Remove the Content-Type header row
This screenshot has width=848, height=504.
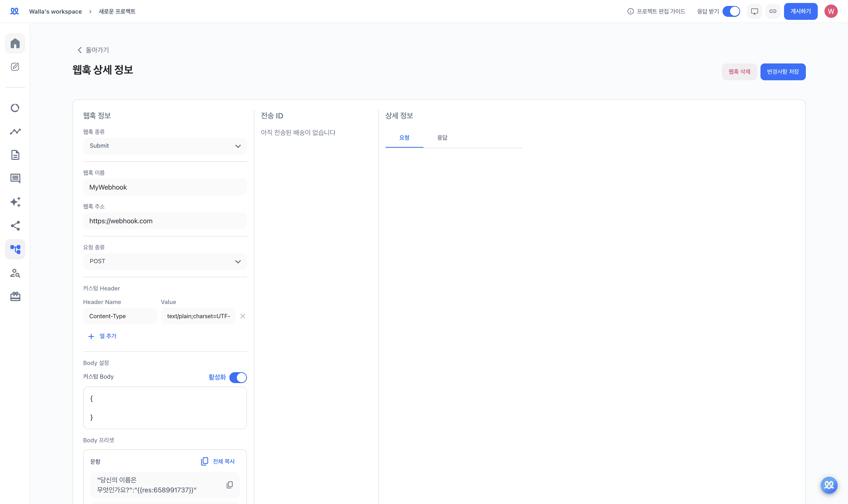click(242, 316)
